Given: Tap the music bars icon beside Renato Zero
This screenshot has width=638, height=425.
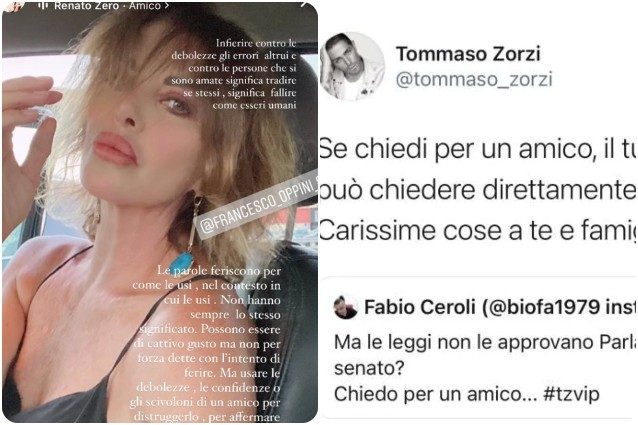Looking at the screenshot, I should point(43,5).
